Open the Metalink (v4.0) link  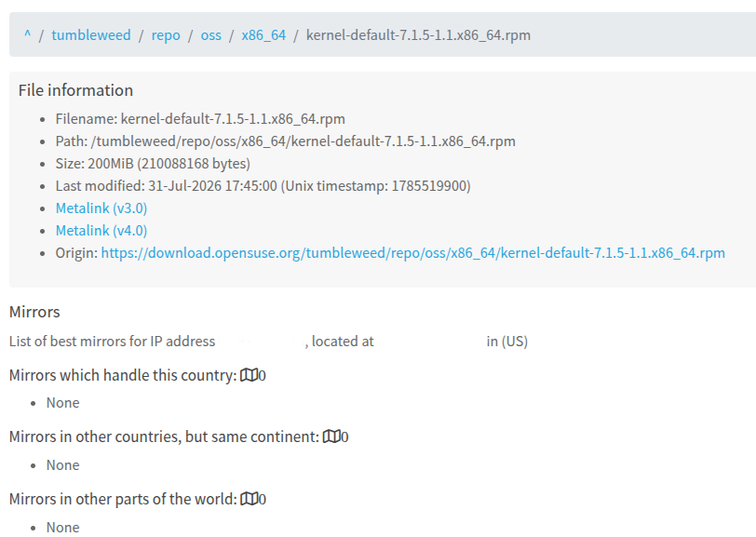(x=101, y=231)
